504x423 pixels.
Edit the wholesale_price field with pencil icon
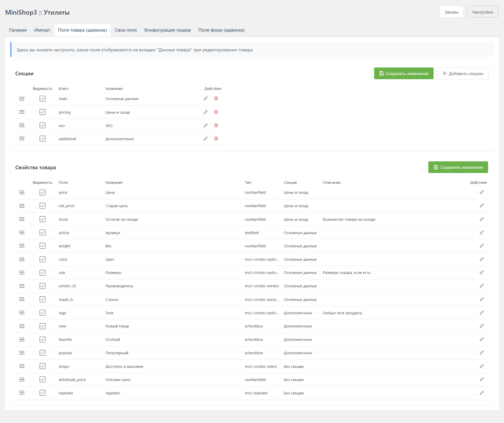pos(481,379)
